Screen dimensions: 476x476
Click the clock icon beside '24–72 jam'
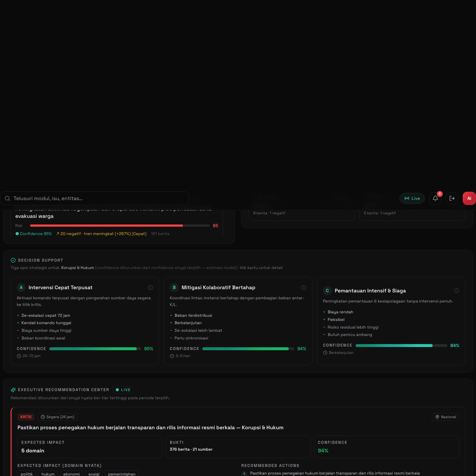click(x=19, y=356)
